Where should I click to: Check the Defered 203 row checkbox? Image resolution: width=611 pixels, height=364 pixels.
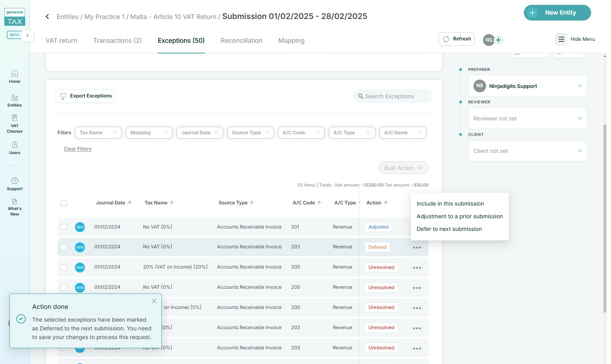point(64,247)
